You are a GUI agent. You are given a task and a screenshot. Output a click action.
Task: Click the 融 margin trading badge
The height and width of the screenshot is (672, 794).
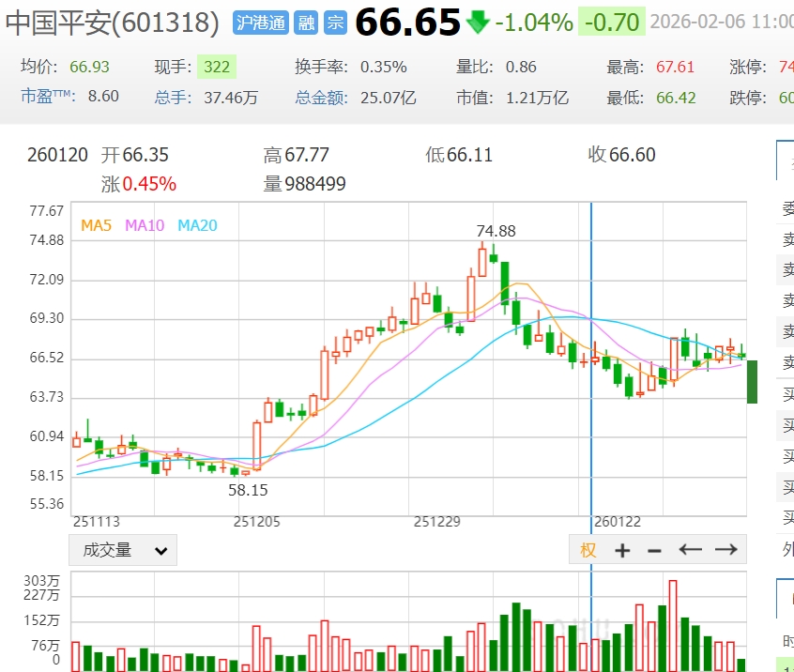(306, 23)
